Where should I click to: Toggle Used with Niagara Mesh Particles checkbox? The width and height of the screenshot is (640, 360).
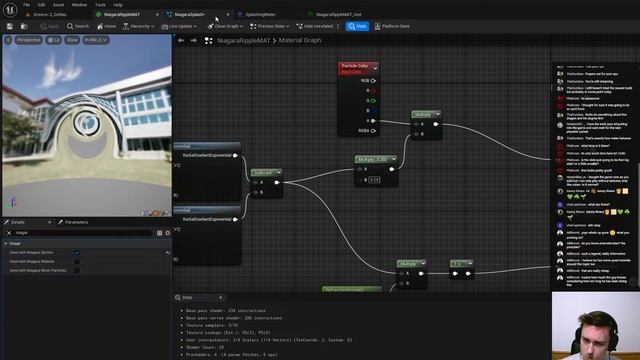77,271
